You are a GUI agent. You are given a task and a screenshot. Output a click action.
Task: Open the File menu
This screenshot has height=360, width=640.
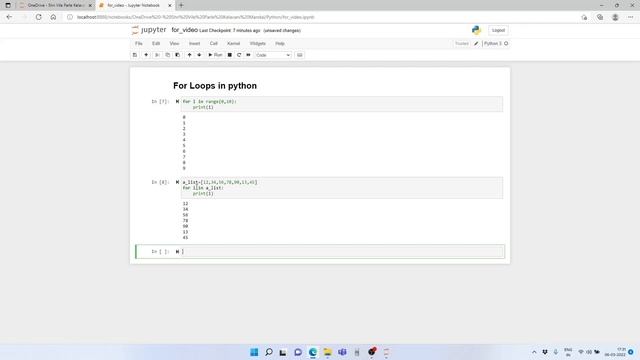(x=139, y=43)
